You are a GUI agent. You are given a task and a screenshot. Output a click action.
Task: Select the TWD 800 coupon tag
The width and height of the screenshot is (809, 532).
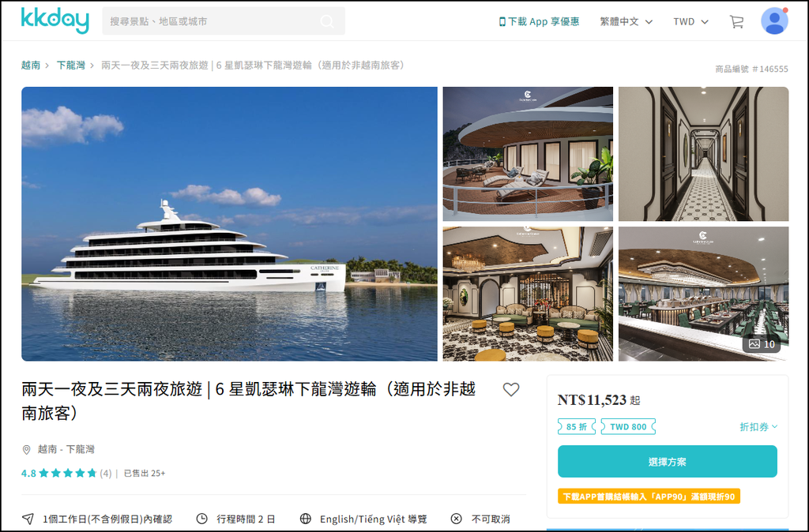(628, 427)
